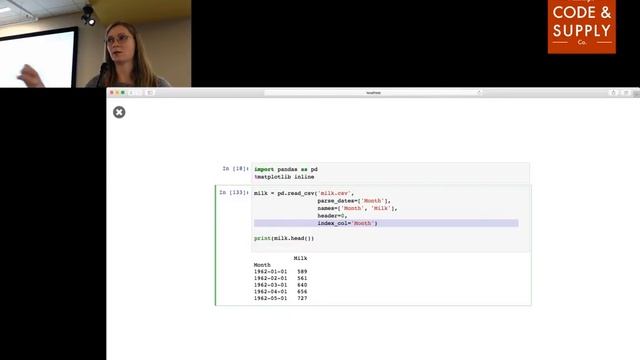Click the pd.read_csv('milk.csv' line
Viewport: 640px width, 360px height.
pyautogui.click(x=304, y=193)
